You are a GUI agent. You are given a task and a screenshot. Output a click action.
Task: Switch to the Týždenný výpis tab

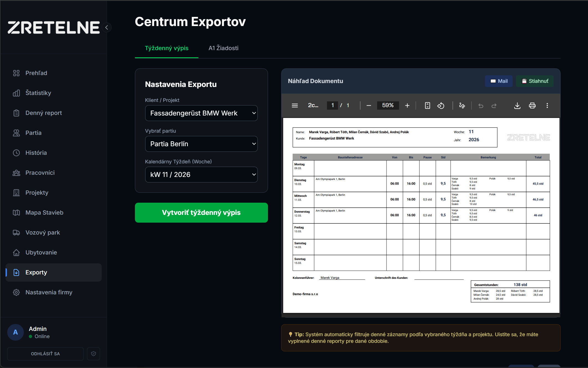point(167,48)
